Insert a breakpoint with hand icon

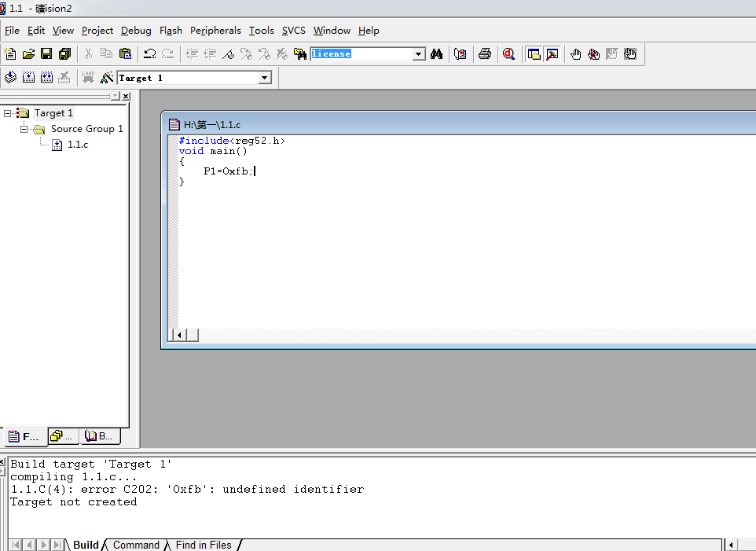tap(575, 54)
